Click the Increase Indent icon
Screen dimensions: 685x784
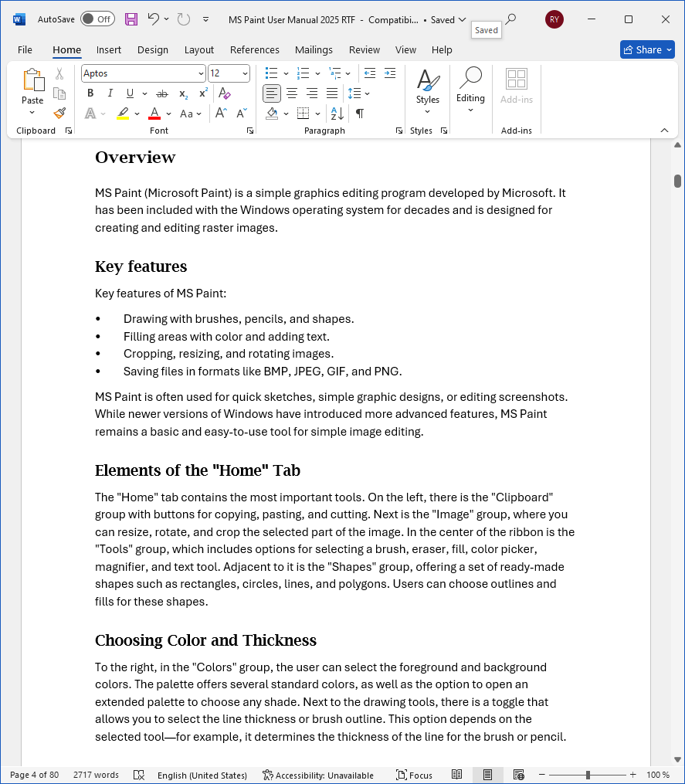click(x=390, y=73)
